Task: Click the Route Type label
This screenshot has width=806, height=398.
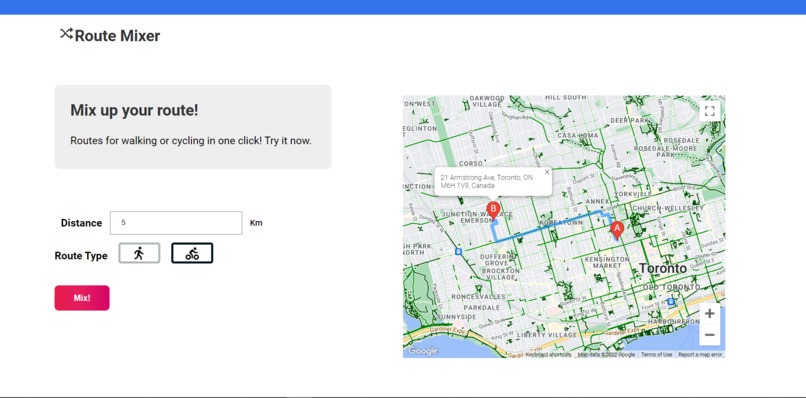Action: click(81, 256)
